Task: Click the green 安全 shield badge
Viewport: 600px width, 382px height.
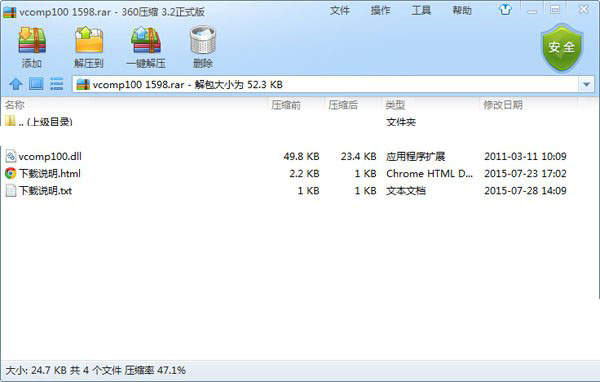Action: point(562,48)
